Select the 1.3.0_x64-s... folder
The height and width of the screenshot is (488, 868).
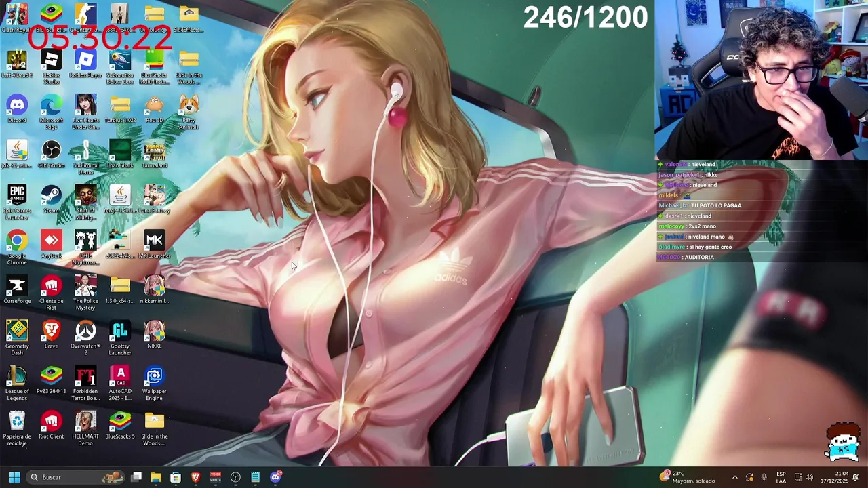point(120,290)
